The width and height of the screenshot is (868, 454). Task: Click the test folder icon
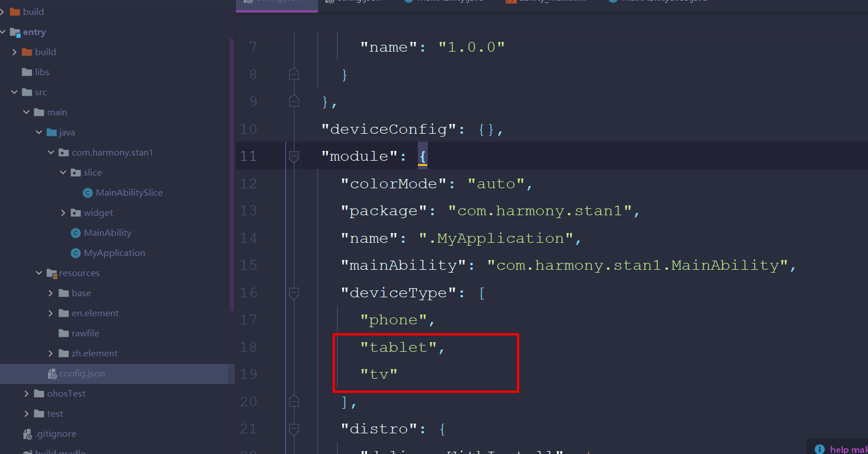[39, 413]
